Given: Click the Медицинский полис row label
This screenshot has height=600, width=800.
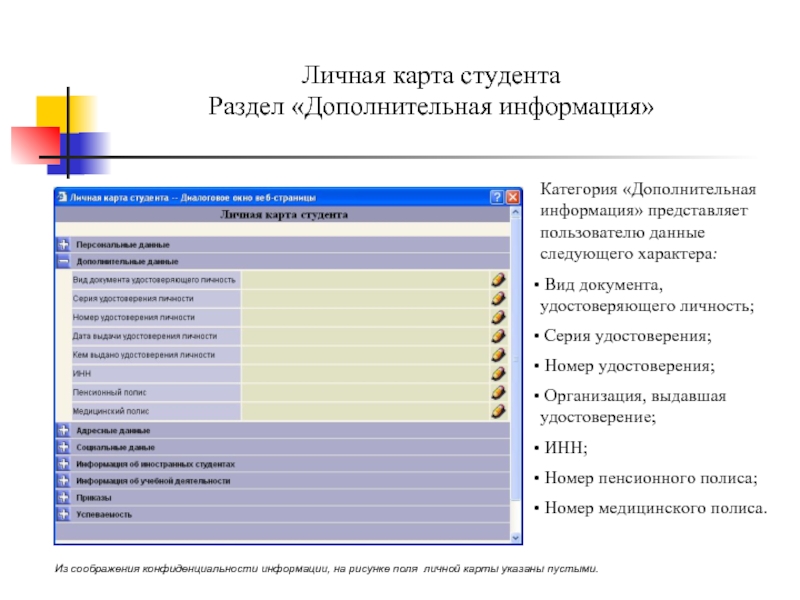Looking at the screenshot, I should [111, 411].
